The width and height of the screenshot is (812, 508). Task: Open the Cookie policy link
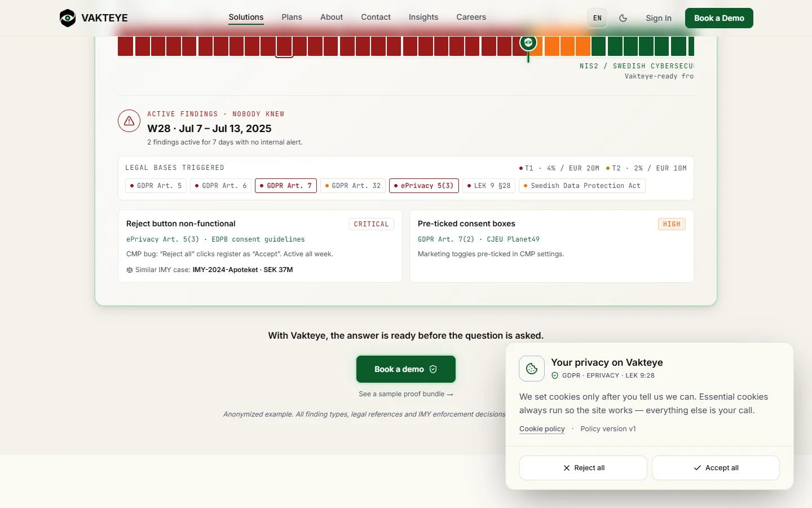click(x=542, y=429)
